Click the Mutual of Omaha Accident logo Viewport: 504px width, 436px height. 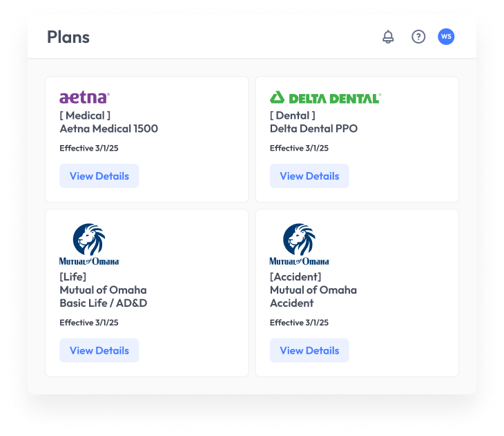(x=299, y=245)
